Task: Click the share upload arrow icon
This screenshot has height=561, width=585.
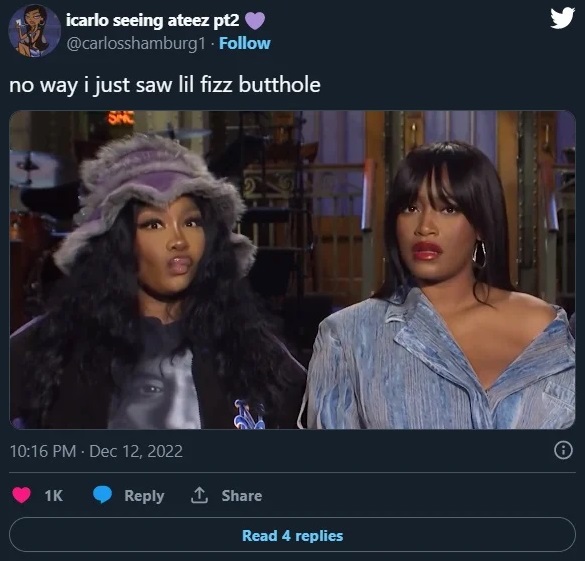Action: tap(199, 495)
